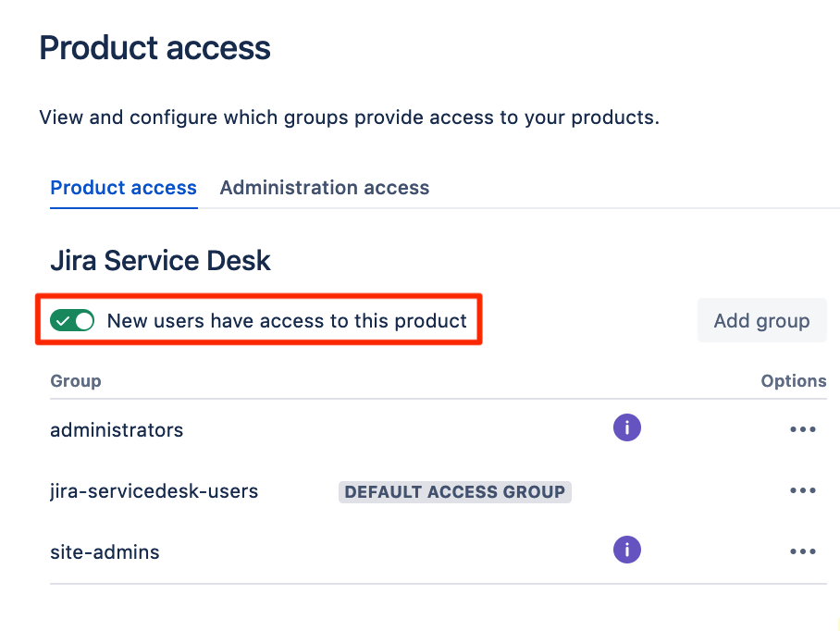Click the Add group button
The height and width of the screenshot is (631, 840).
pyautogui.click(x=761, y=320)
